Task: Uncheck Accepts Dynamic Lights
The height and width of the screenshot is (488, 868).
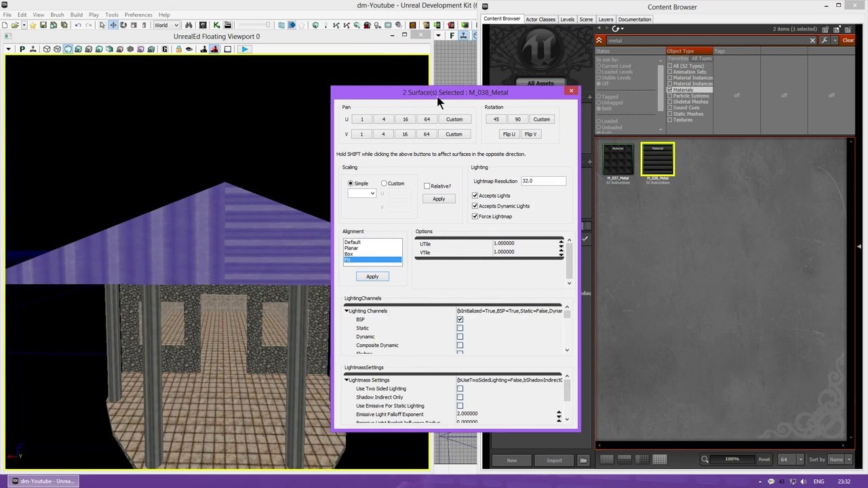Action: click(475, 205)
